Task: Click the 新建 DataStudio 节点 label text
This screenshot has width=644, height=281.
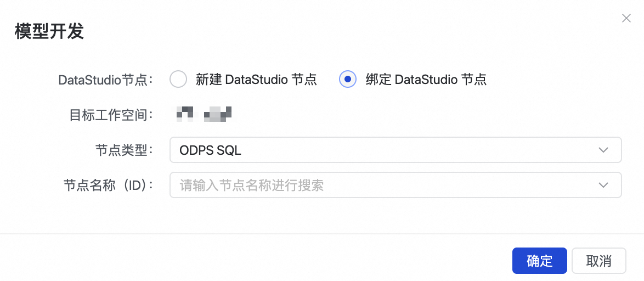Action: (256, 80)
